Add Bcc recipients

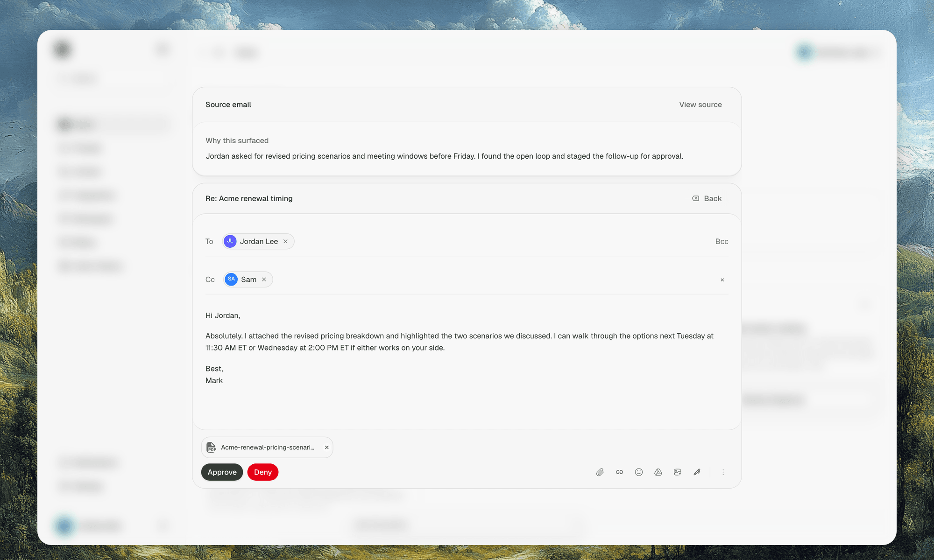click(x=722, y=241)
